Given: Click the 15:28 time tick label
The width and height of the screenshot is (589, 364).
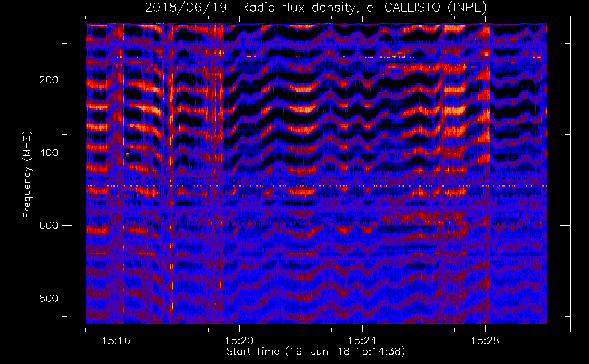Looking at the screenshot, I should pyautogui.click(x=485, y=341).
